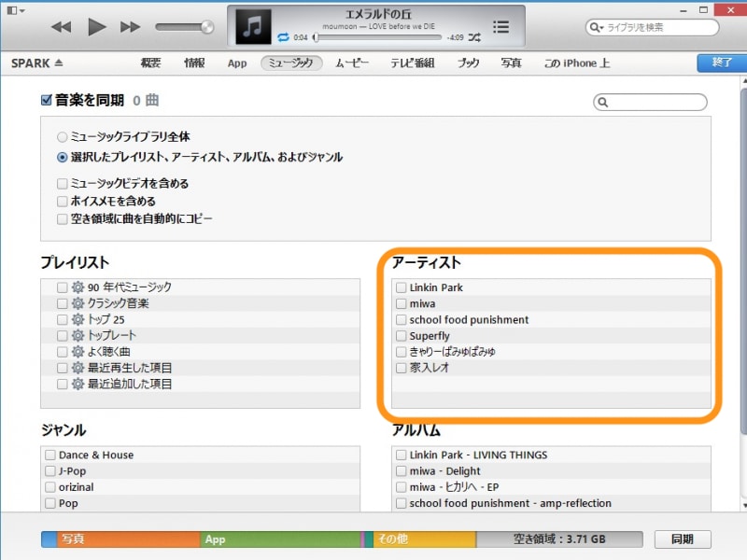Check the J-Pop genre checkbox
Image resolution: width=747 pixels, height=560 pixels.
tap(50, 471)
